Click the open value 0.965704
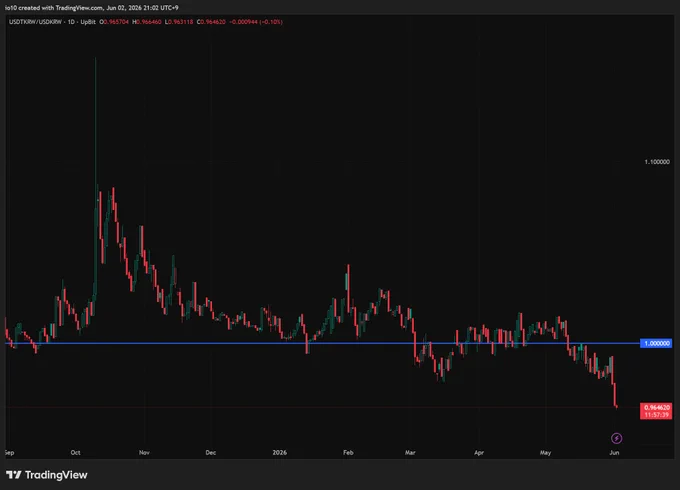The width and height of the screenshot is (680, 490). (x=116, y=22)
